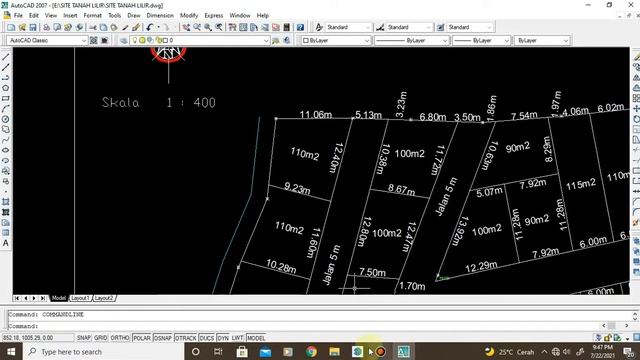Save the current drawing

(33, 27)
